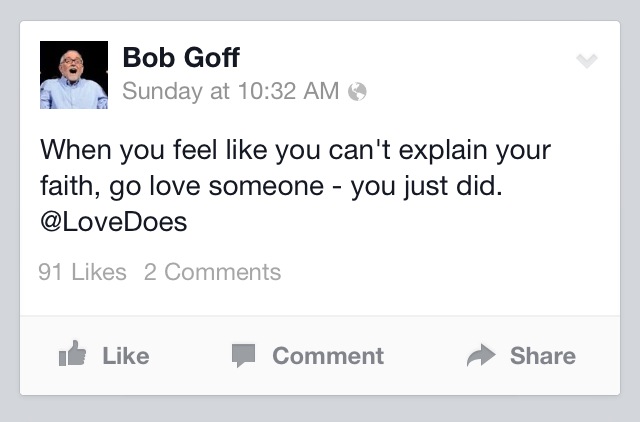Click the word "Goff" in header
Screen dimensions: 640x422
point(210,58)
